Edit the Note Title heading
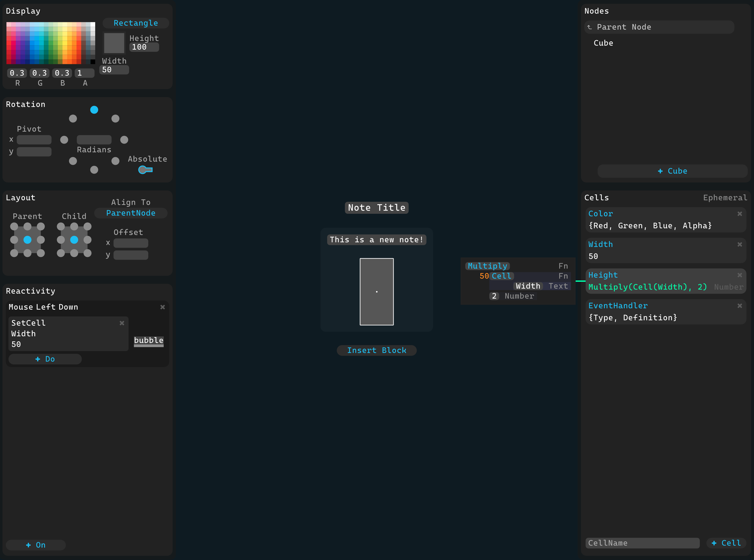 (x=377, y=208)
